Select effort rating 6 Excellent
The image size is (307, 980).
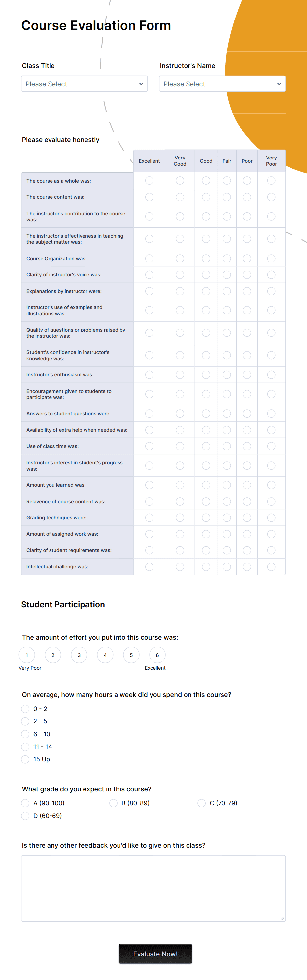pos(157,655)
